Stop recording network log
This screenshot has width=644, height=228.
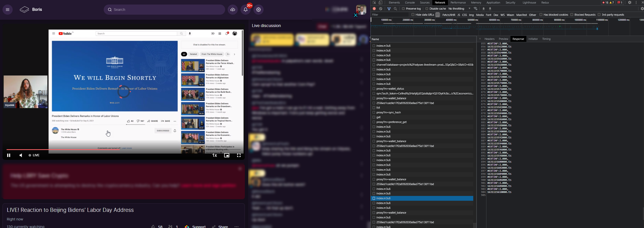tap(374, 8)
